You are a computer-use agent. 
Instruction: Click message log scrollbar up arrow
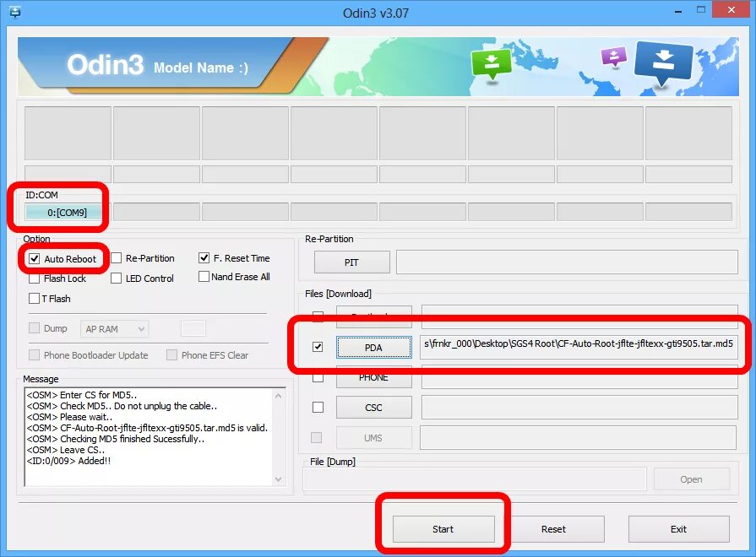pos(278,396)
